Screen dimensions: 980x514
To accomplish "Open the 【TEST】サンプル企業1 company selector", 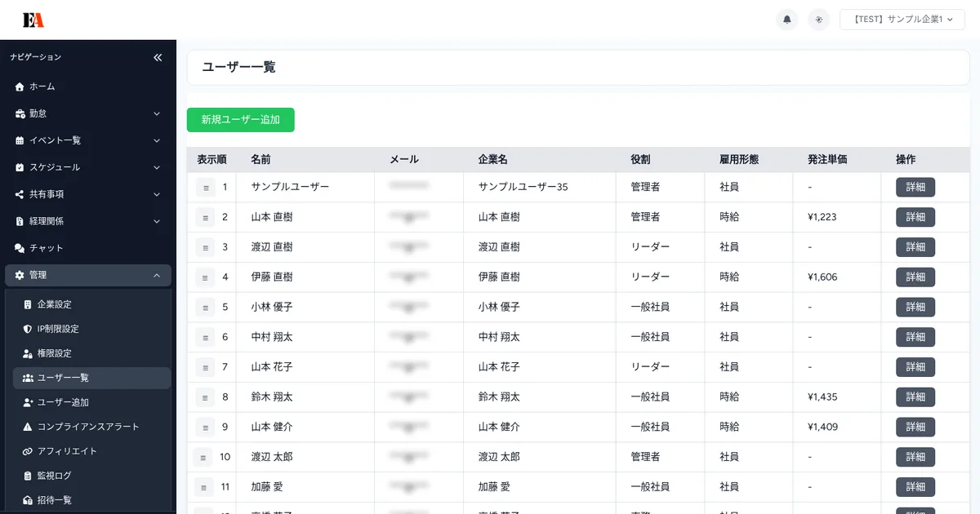I will point(902,19).
